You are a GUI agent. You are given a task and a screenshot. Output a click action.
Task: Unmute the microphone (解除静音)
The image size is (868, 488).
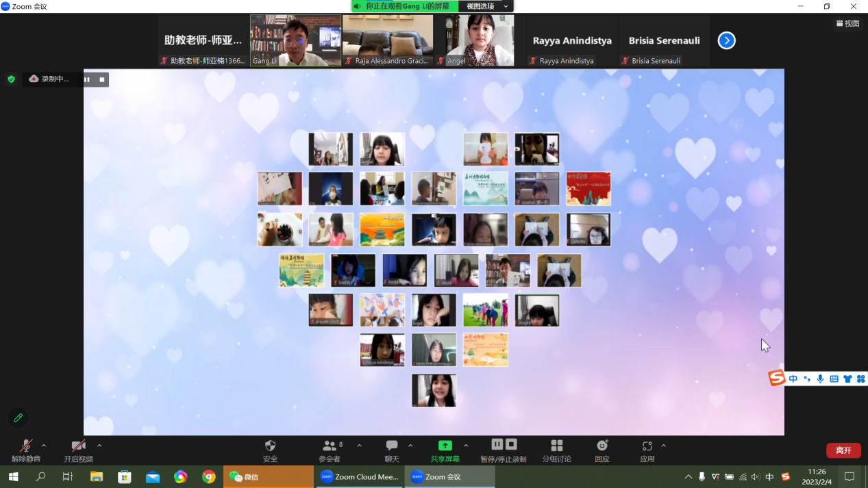(26, 446)
